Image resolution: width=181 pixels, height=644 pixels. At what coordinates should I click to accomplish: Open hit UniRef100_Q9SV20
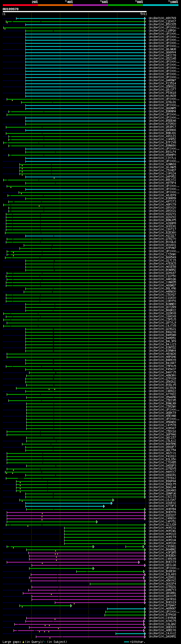click(x=162, y=208)
